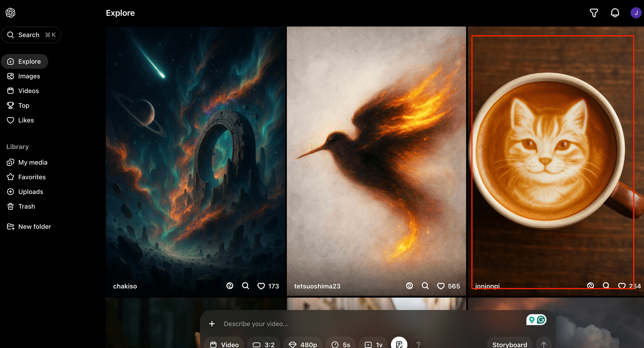
Task: Click the question mark help button
Action: click(418, 344)
